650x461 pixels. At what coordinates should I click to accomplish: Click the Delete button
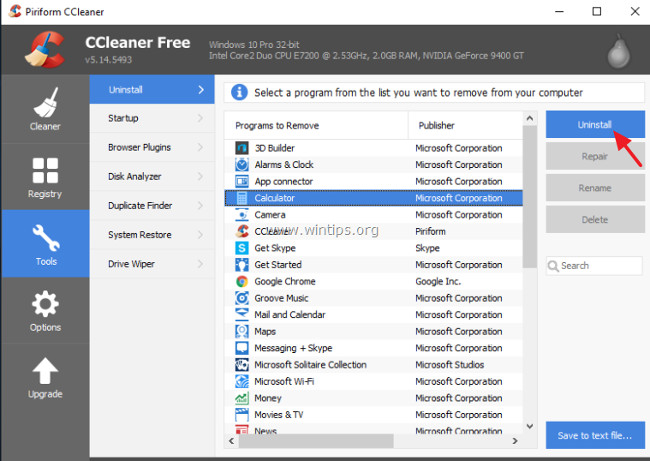(x=595, y=219)
